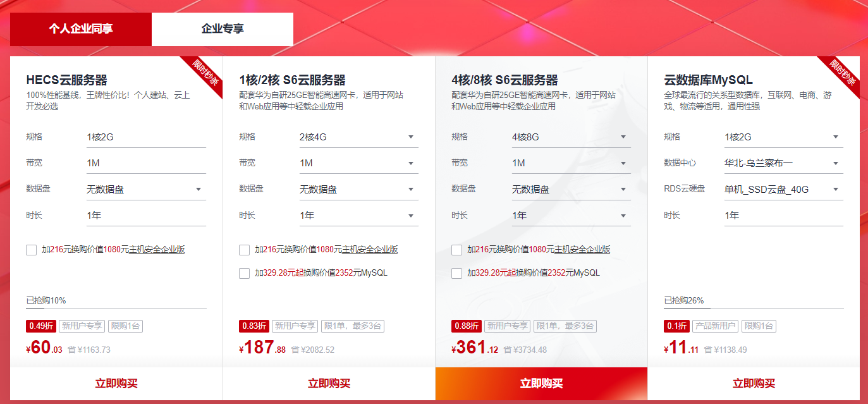Click 立即购买 for HECS云服务器
This screenshot has width=868, height=404.
tap(116, 384)
